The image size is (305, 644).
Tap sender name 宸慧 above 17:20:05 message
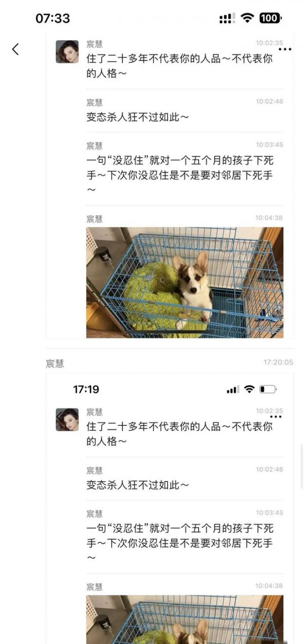[55, 363]
